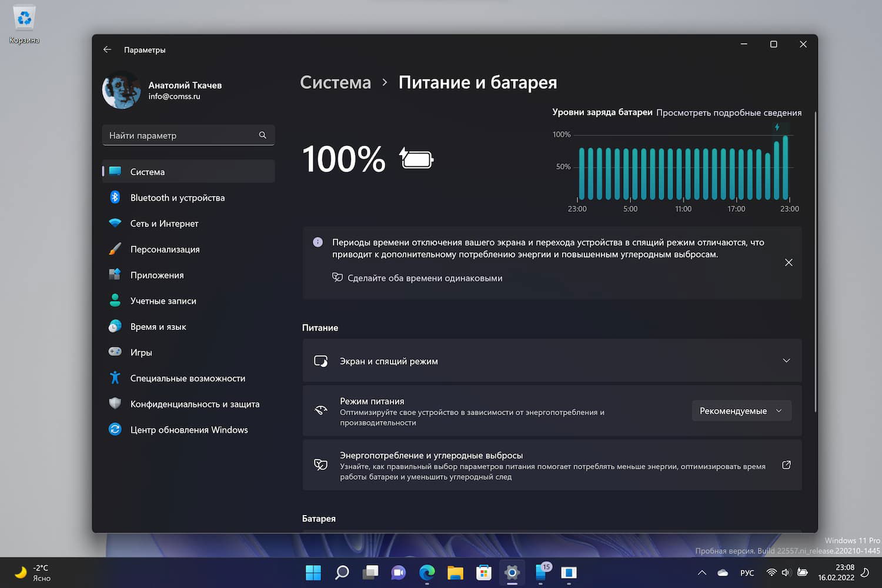The height and width of the screenshot is (588, 882).
Task: Open the Система section in the sidebar
Action: click(x=188, y=172)
